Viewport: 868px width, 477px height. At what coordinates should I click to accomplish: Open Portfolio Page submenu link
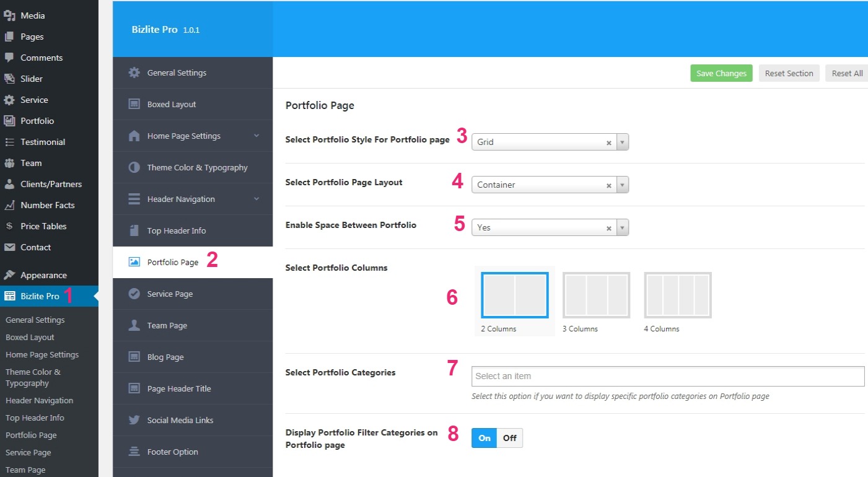click(x=31, y=435)
